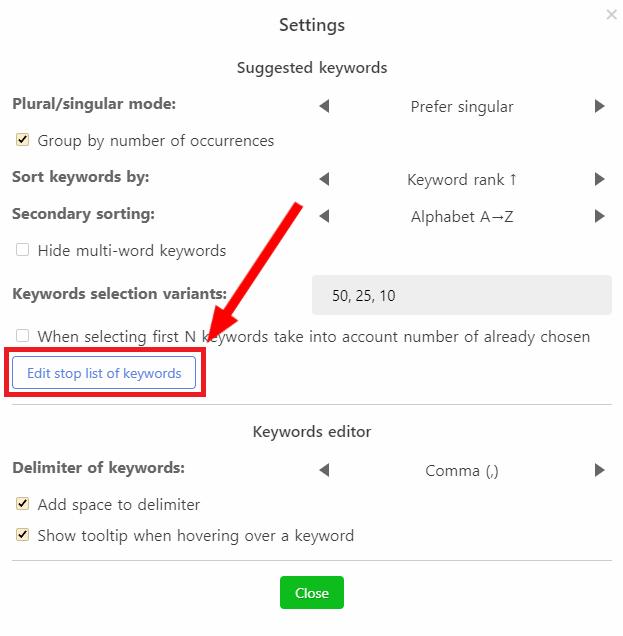Click right arrow for Delimiter of keywords
The width and height of the screenshot is (623, 636).
[599, 470]
